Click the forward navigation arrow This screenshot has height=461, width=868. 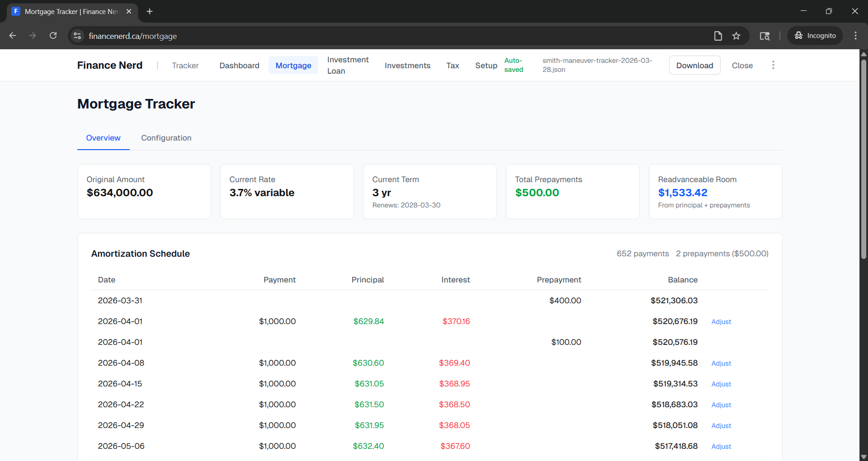coord(33,36)
